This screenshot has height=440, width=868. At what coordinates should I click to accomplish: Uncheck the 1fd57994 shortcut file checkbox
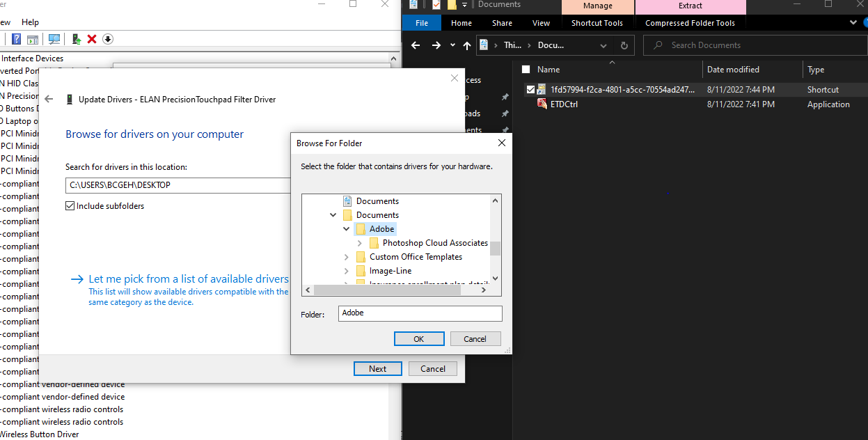pyautogui.click(x=530, y=89)
